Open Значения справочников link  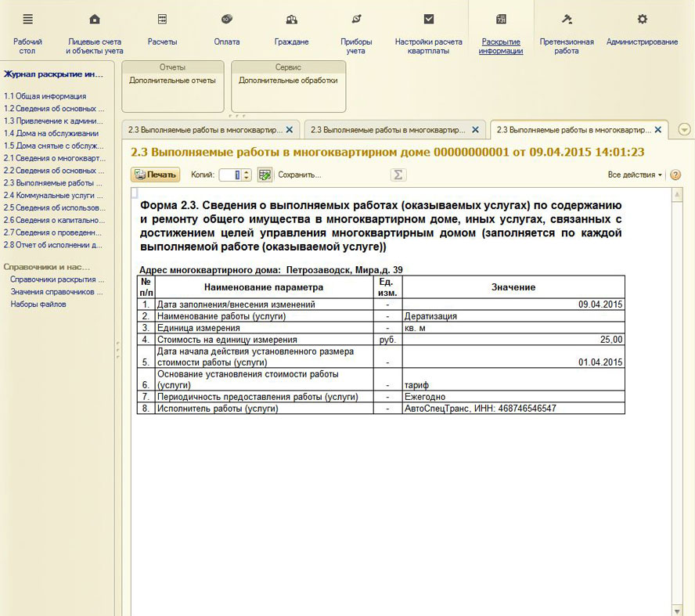[56, 292]
